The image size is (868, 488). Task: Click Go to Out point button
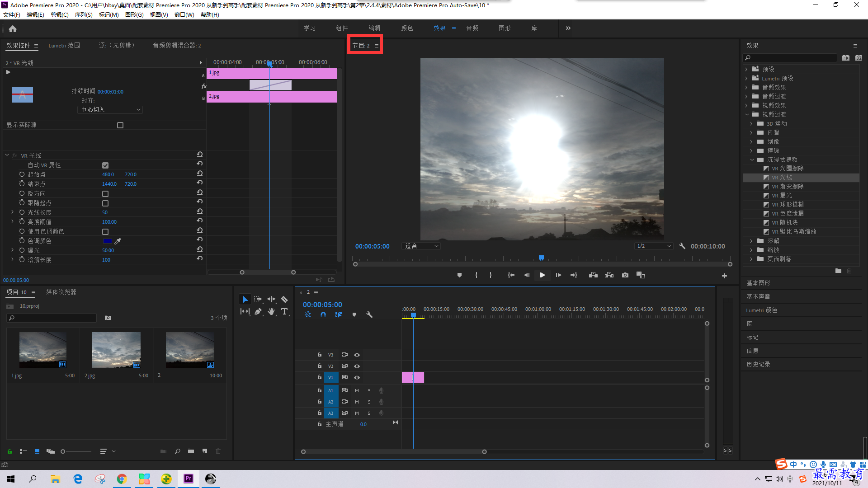574,275
